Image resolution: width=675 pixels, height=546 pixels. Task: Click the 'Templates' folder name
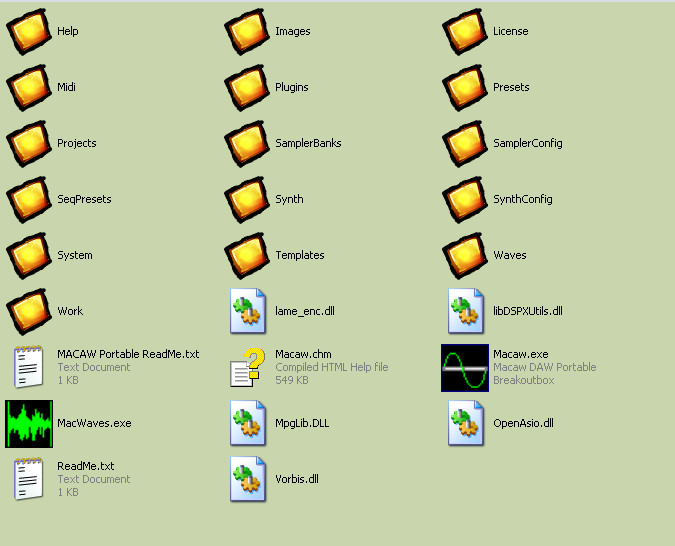300,255
